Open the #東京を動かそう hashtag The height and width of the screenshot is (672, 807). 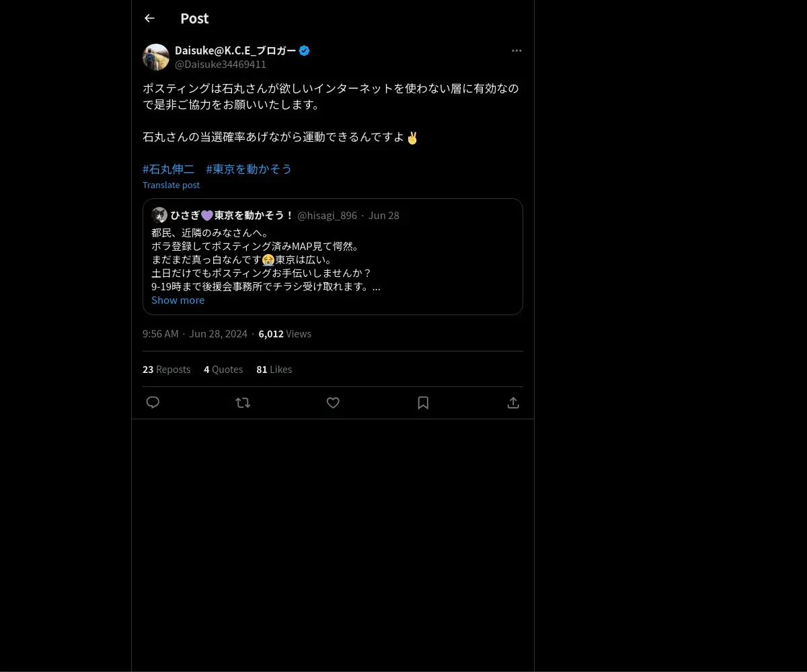coord(249,169)
